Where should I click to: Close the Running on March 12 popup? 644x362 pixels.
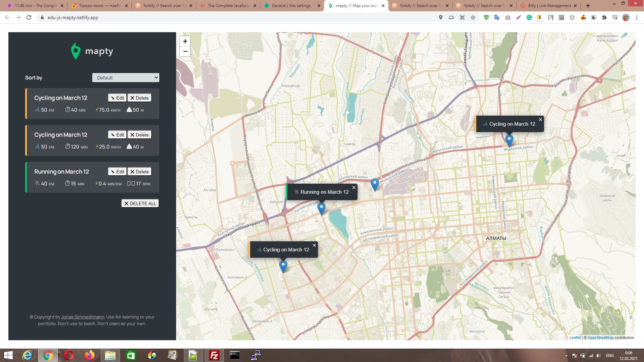coord(354,188)
